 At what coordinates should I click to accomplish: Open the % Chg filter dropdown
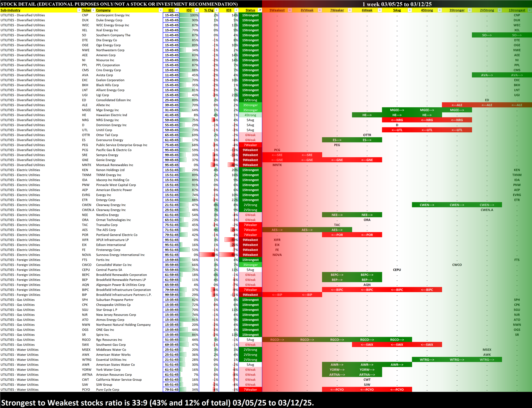point(217,10)
